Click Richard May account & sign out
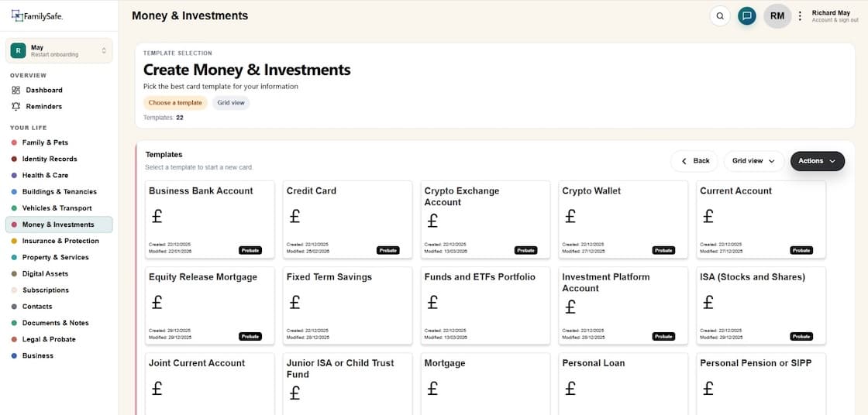868x415 pixels. point(835,16)
